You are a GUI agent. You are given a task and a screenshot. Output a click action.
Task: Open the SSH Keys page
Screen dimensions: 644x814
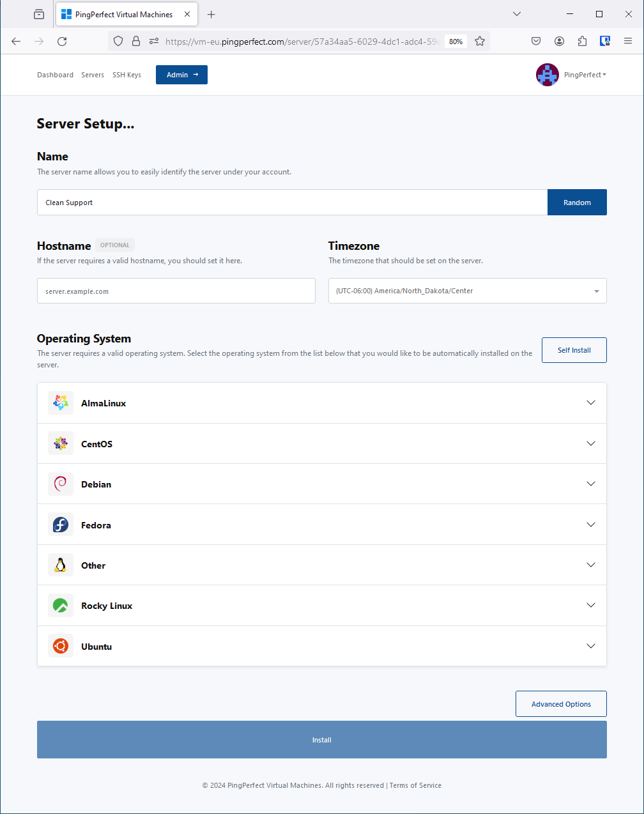[126, 75]
